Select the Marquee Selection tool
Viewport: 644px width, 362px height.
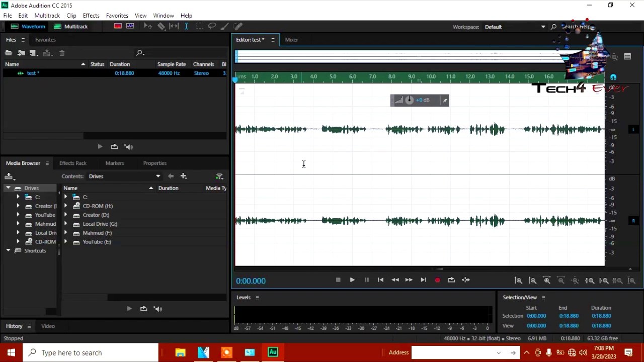[x=199, y=26]
